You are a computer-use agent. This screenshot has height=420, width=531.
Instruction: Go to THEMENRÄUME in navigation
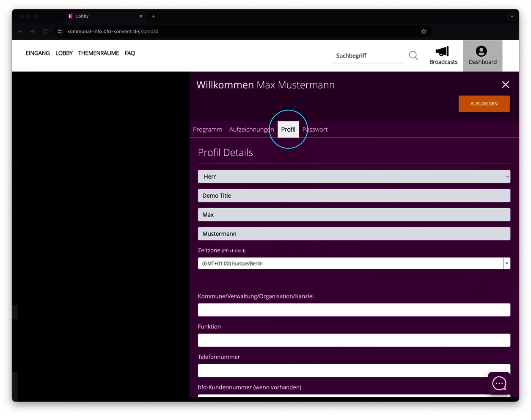tap(99, 53)
